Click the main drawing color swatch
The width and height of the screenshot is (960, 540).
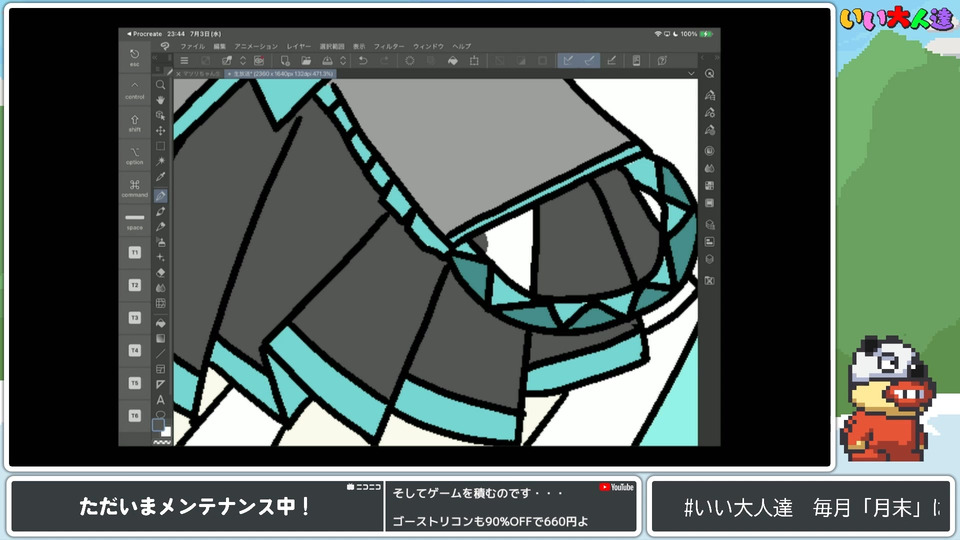coord(158,424)
